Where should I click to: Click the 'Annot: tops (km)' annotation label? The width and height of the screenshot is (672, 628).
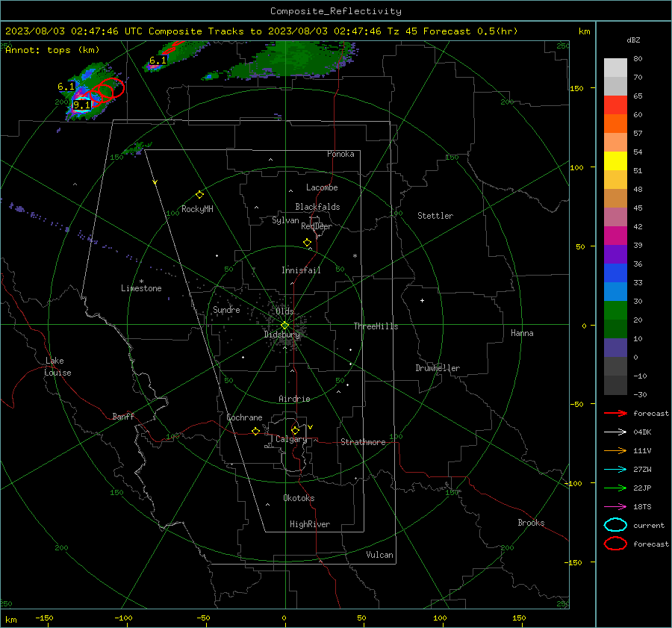click(52, 50)
